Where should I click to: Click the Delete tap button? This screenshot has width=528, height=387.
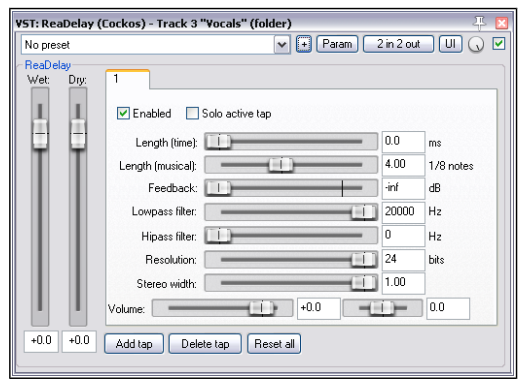[x=205, y=344]
